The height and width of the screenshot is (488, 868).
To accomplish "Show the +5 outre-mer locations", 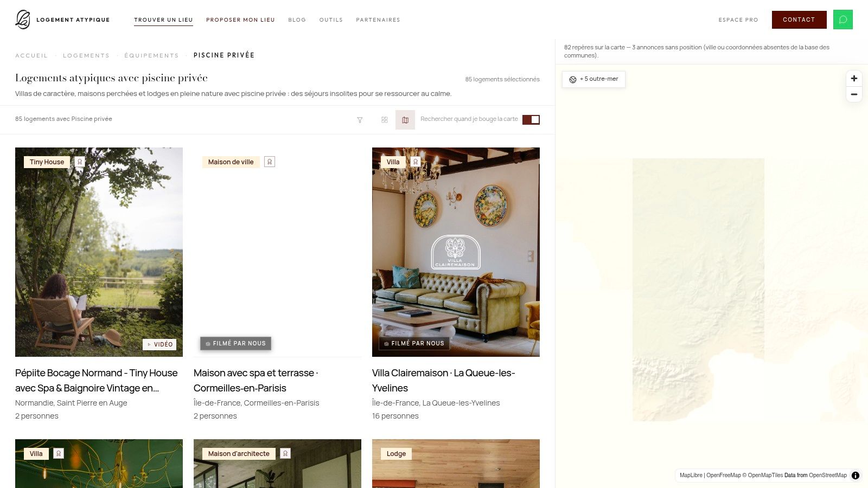I will pyautogui.click(x=593, y=79).
